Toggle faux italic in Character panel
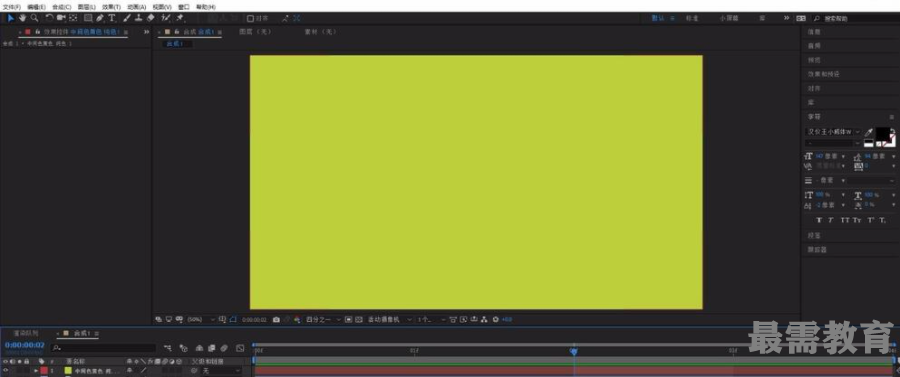 tap(831, 220)
